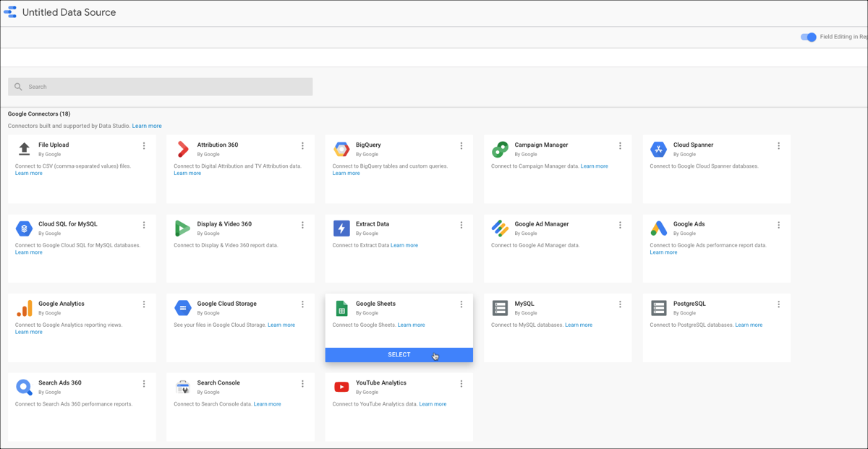This screenshot has width=868, height=449.
Task: Click the Search Console connector icon
Action: pos(182,388)
